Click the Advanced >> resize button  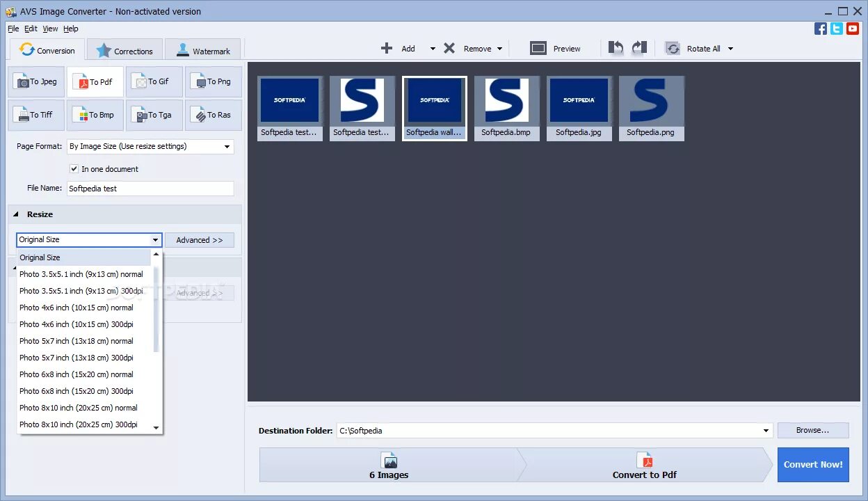pyautogui.click(x=200, y=240)
